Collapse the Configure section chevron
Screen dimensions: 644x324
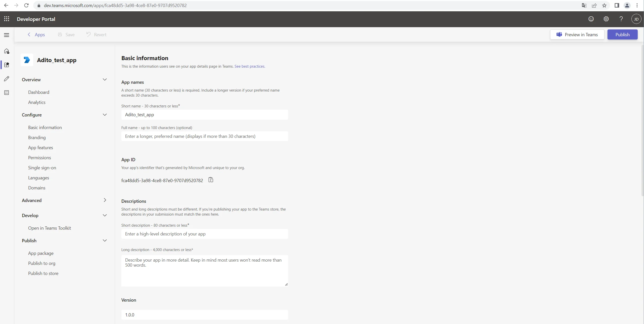pyautogui.click(x=105, y=115)
